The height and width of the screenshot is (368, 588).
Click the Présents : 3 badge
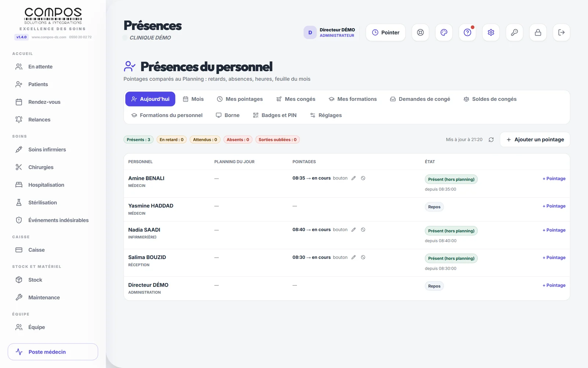point(139,139)
